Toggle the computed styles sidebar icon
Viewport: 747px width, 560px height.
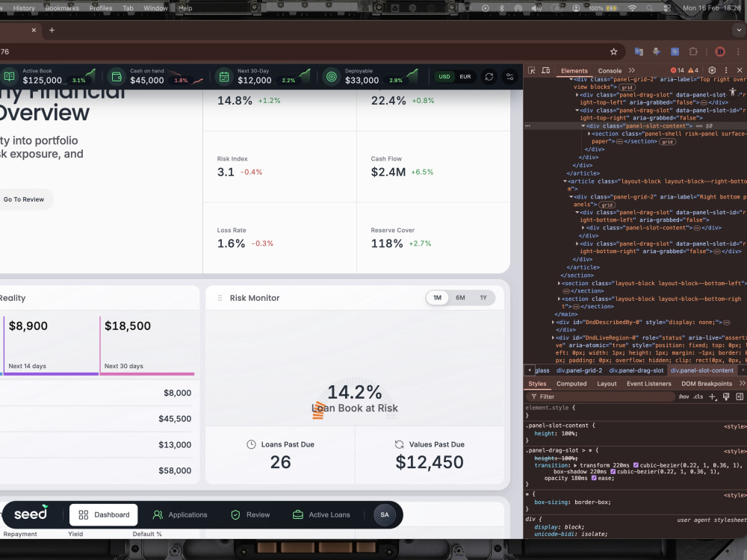(740, 396)
